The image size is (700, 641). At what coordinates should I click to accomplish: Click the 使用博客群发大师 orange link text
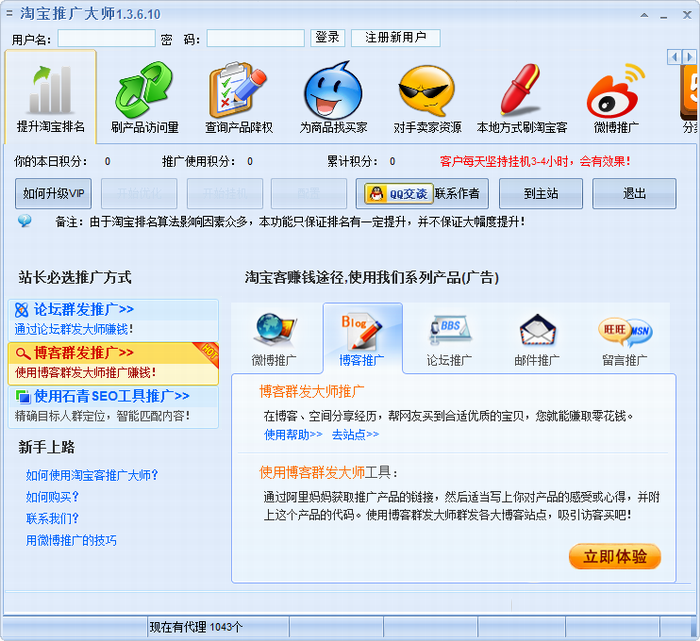pos(312,472)
